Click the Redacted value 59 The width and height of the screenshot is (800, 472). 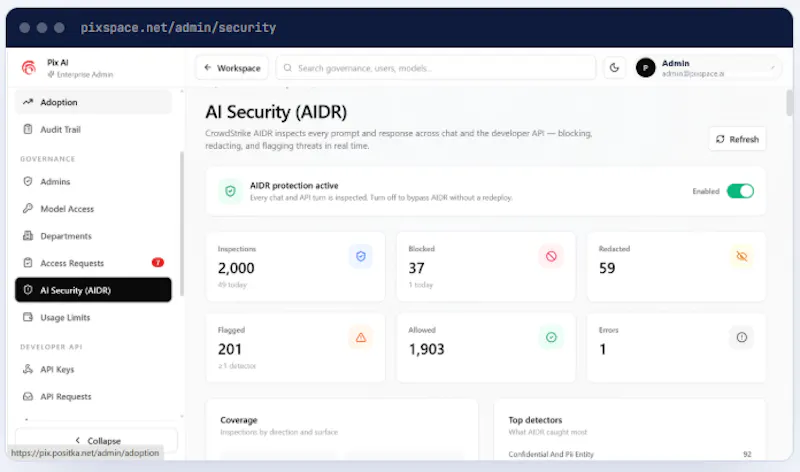pos(607,268)
